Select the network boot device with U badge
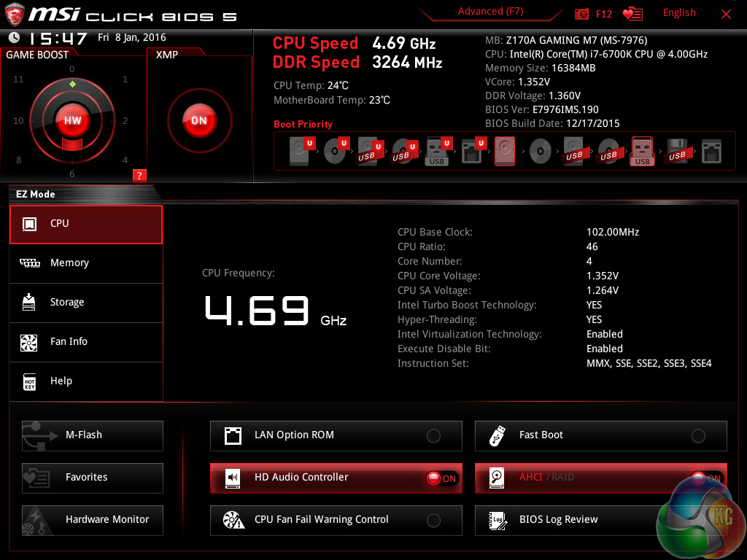Screen dimensions: 747x560 click(473, 151)
